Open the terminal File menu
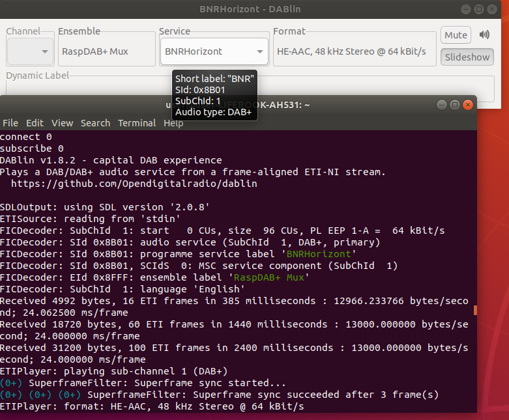The image size is (509, 420). coord(10,123)
